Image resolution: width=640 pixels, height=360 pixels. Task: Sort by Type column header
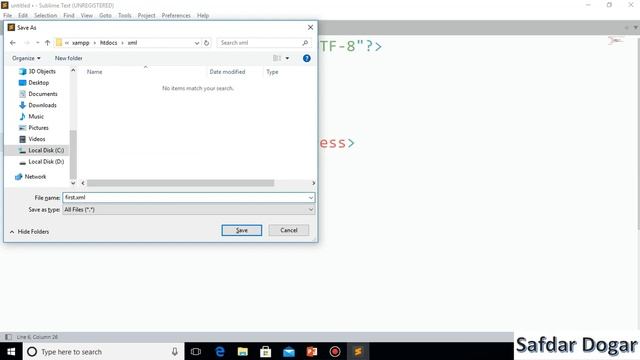click(x=272, y=72)
